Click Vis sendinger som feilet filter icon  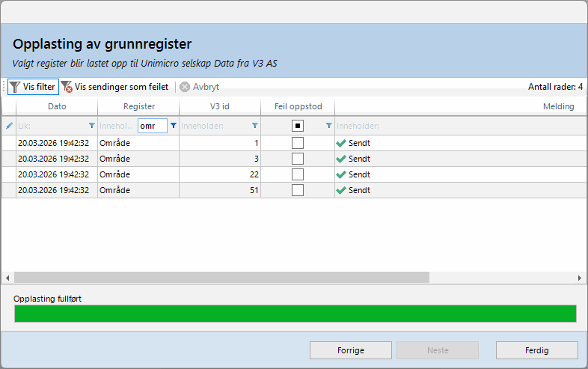click(67, 87)
